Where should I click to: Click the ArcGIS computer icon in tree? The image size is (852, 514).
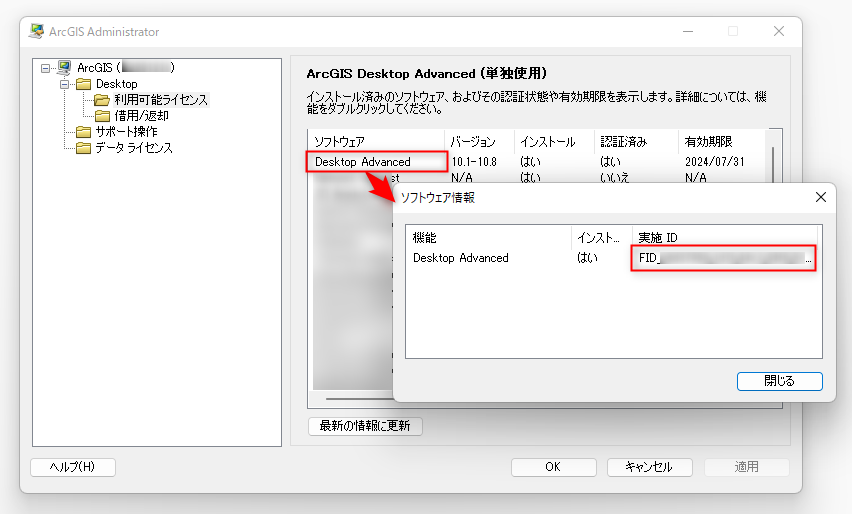pos(64,68)
